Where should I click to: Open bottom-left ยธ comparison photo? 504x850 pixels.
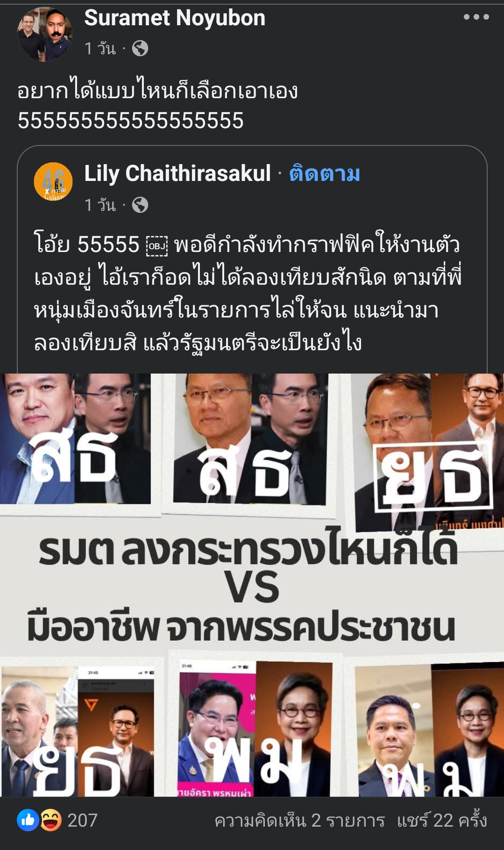pyautogui.click(x=78, y=732)
